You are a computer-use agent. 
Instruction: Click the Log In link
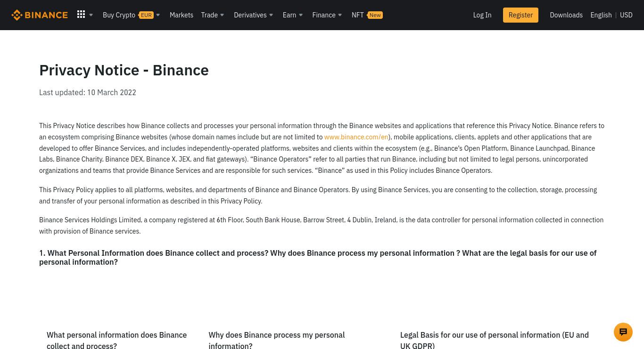(x=482, y=15)
